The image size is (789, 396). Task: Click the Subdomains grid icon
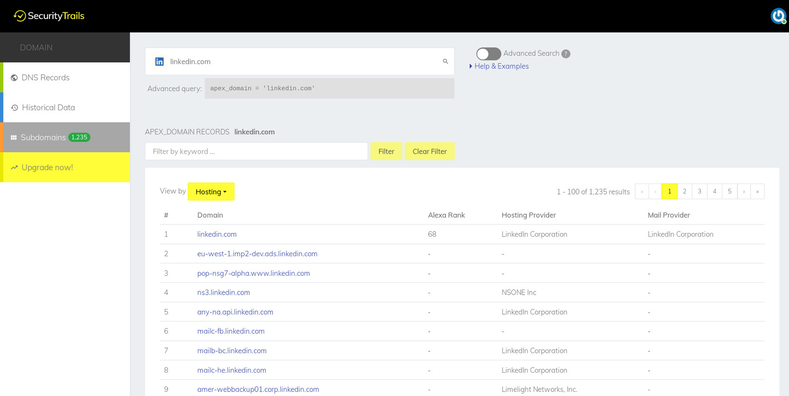[x=14, y=137]
